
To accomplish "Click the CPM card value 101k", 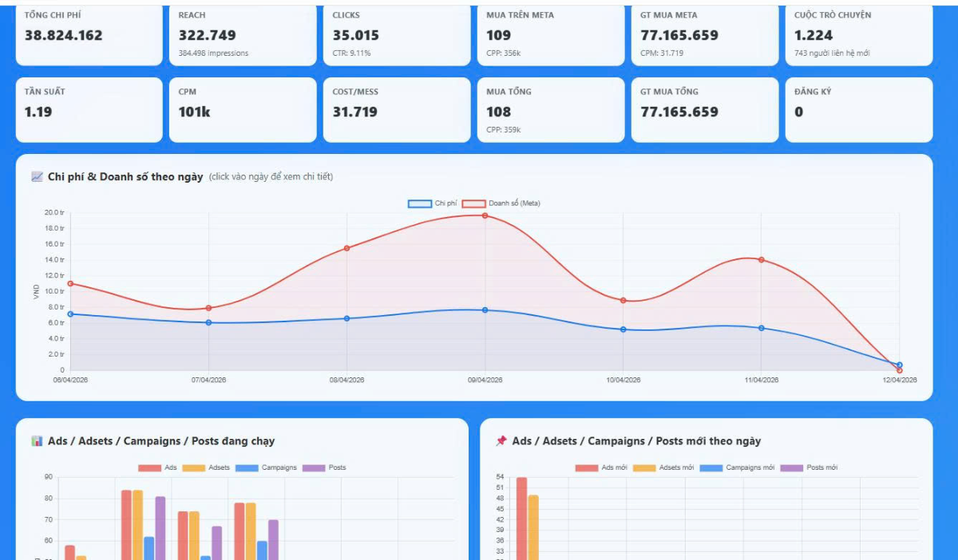I will point(195,112).
